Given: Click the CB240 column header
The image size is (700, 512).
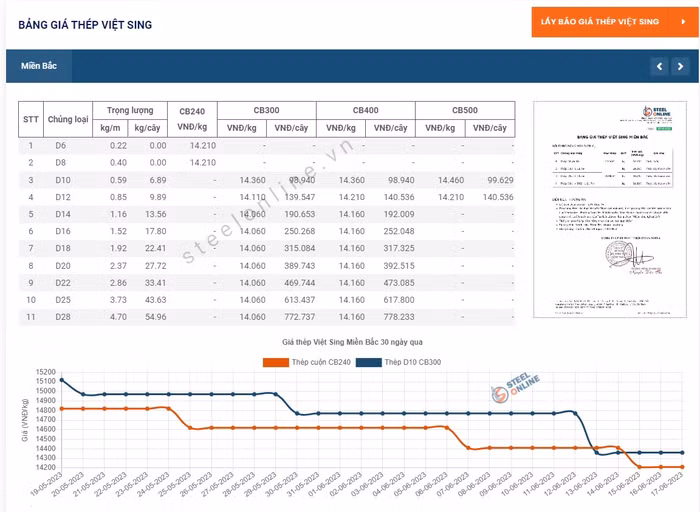Looking at the screenshot, I should pos(192,119).
